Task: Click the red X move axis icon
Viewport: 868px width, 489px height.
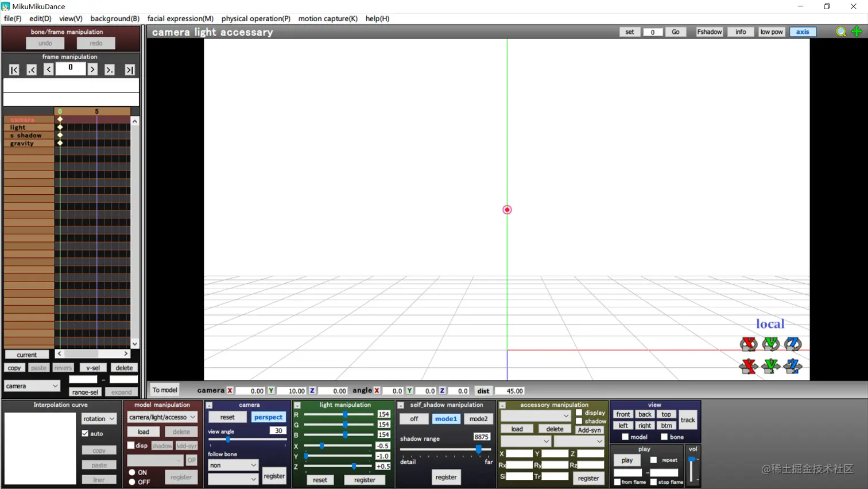Action: coord(749,365)
